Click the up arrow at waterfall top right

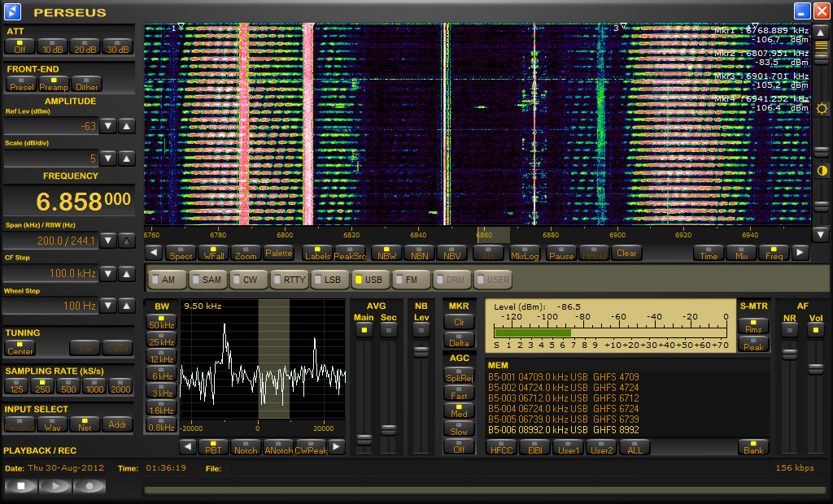coord(821,33)
